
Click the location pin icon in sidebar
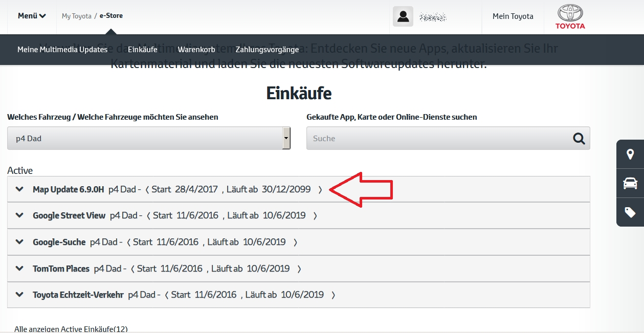click(x=630, y=154)
